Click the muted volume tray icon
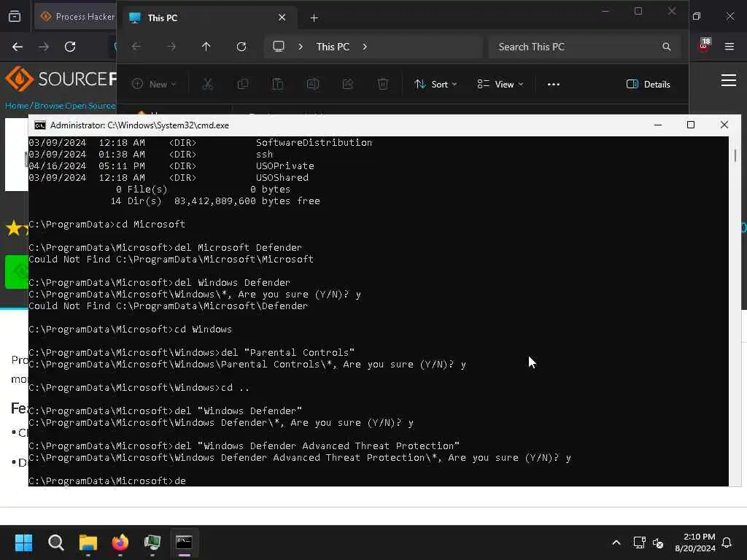Viewport: 747px width, 560px height. tap(658, 542)
